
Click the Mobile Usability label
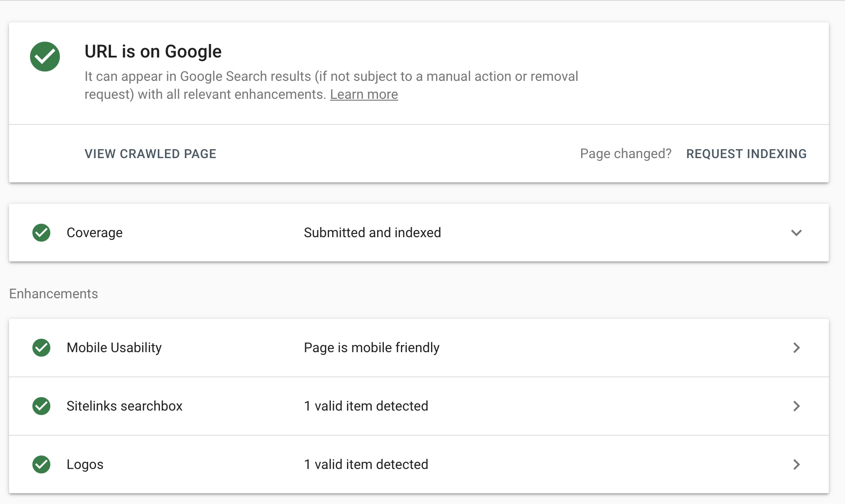click(114, 348)
